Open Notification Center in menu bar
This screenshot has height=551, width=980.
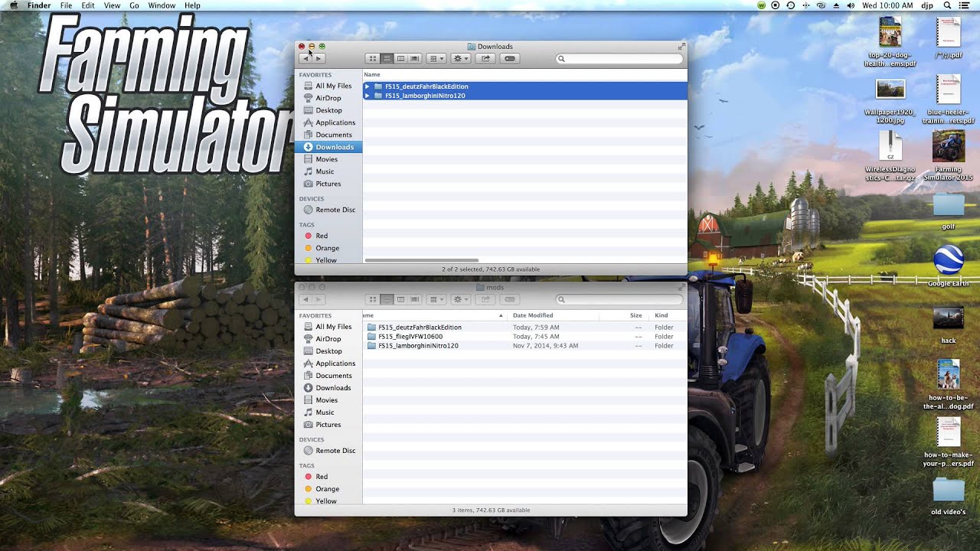click(965, 5)
